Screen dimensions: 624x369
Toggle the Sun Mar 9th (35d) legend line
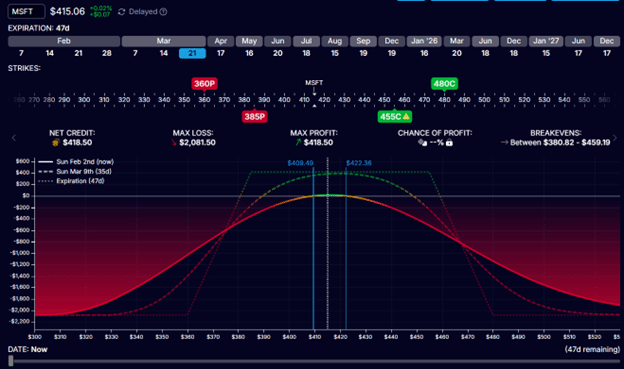tap(75, 172)
